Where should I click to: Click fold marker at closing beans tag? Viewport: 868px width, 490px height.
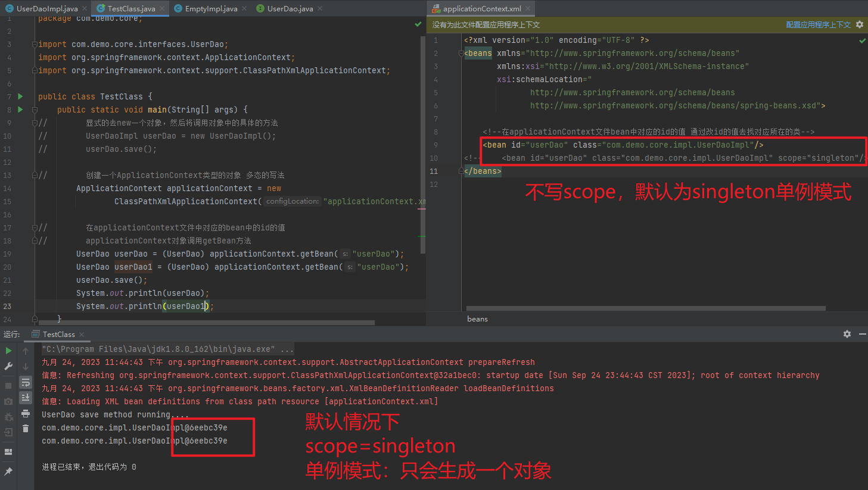[461, 171]
